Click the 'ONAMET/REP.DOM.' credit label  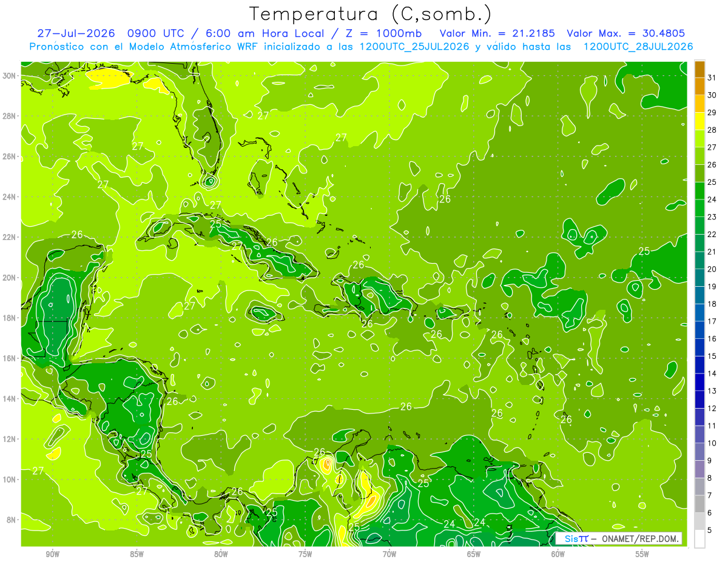(640, 538)
